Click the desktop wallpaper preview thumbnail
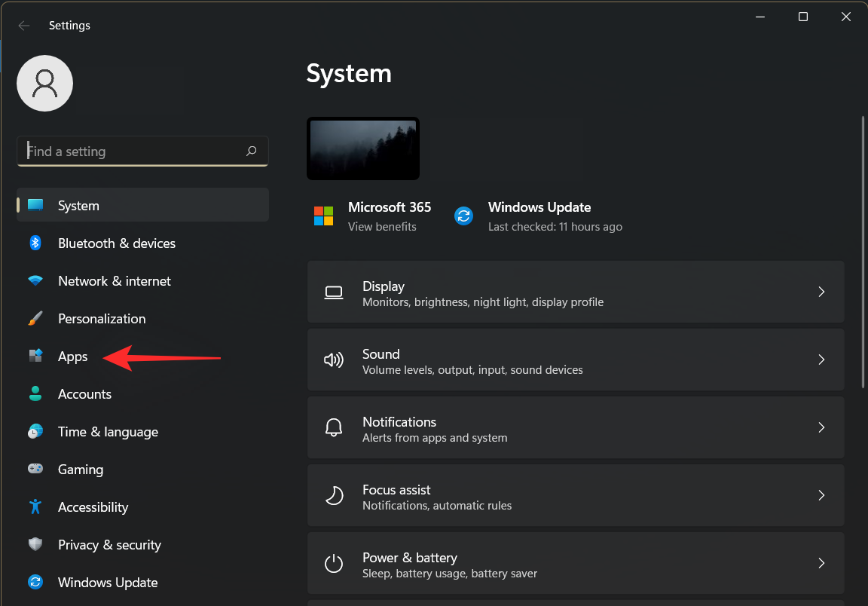The image size is (868, 606). tap(362, 148)
